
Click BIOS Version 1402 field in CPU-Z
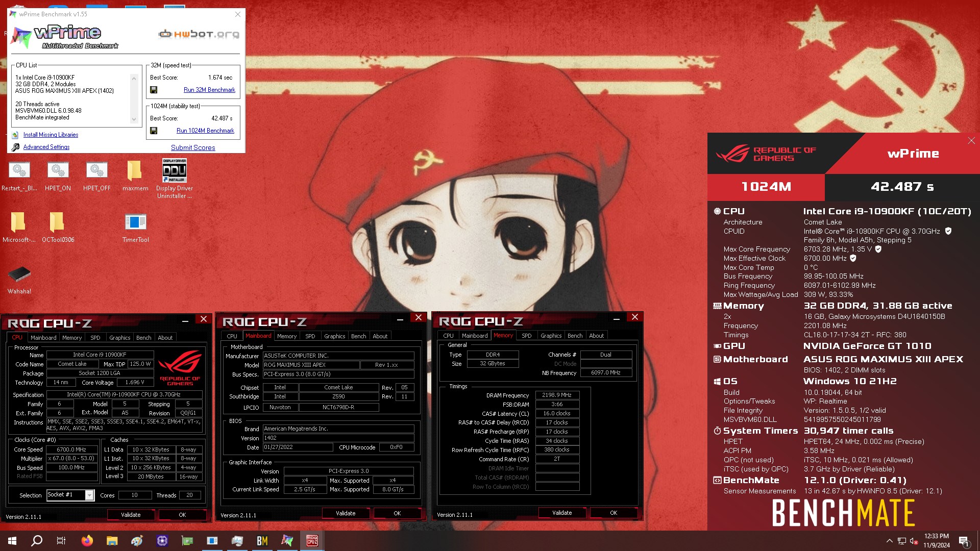point(338,438)
